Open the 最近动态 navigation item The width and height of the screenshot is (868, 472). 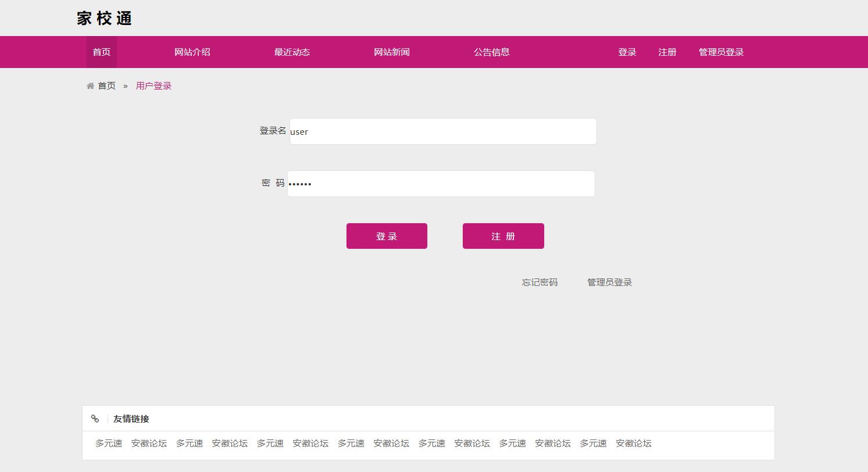[x=291, y=52]
